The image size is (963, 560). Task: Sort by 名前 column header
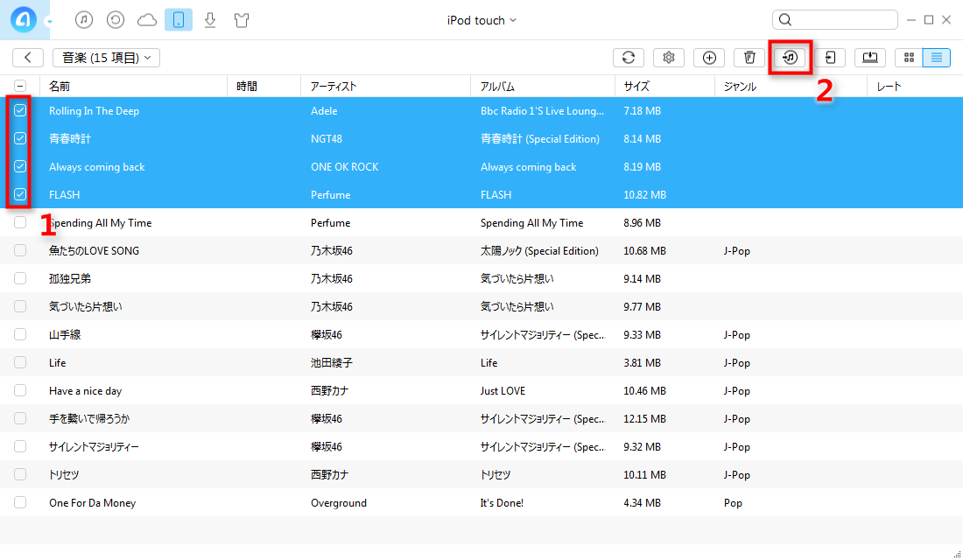(x=133, y=87)
